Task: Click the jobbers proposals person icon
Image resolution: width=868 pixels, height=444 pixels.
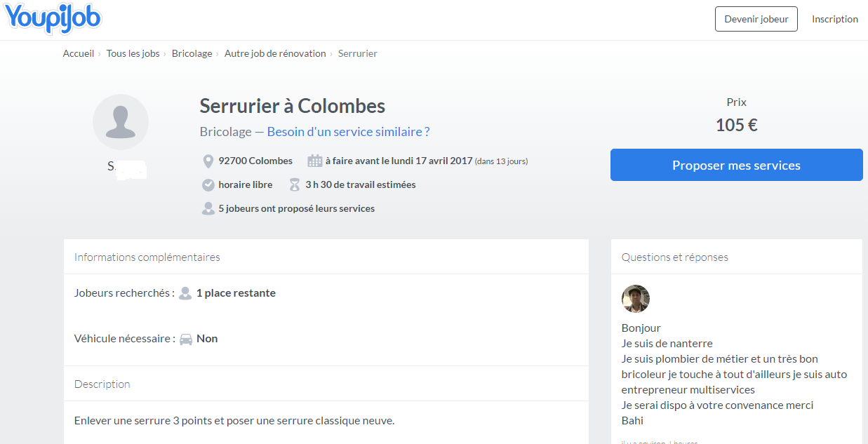Action: click(208, 208)
